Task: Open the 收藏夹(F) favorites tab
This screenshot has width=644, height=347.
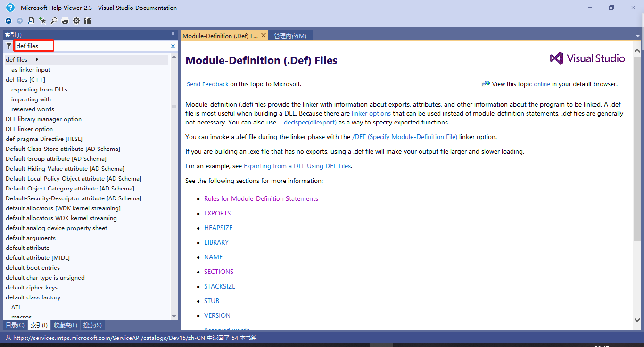Action: coord(66,325)
